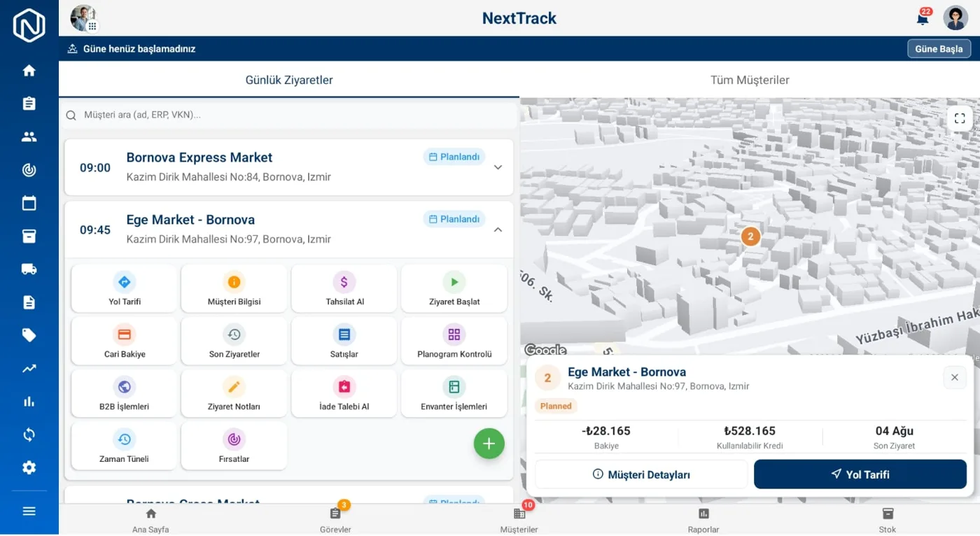View the Son Ziyaretler tile
Viewport: 980px width, 536px height.
click(x=234, y=341)
